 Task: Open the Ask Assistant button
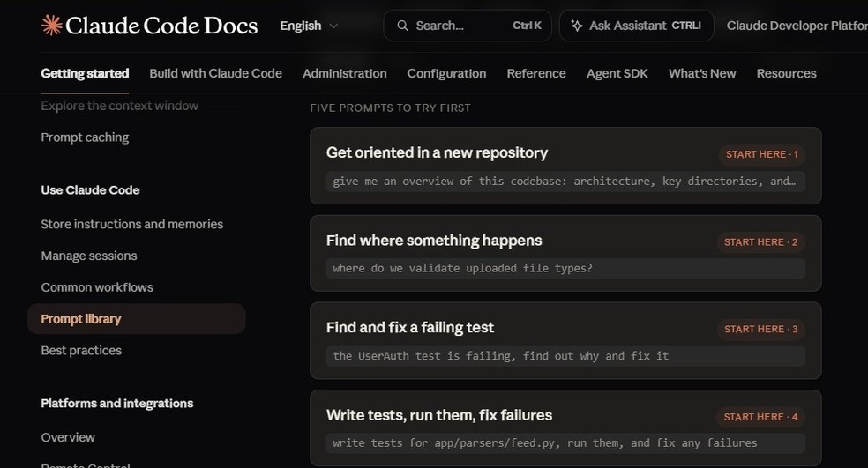(x=636, y=26)
